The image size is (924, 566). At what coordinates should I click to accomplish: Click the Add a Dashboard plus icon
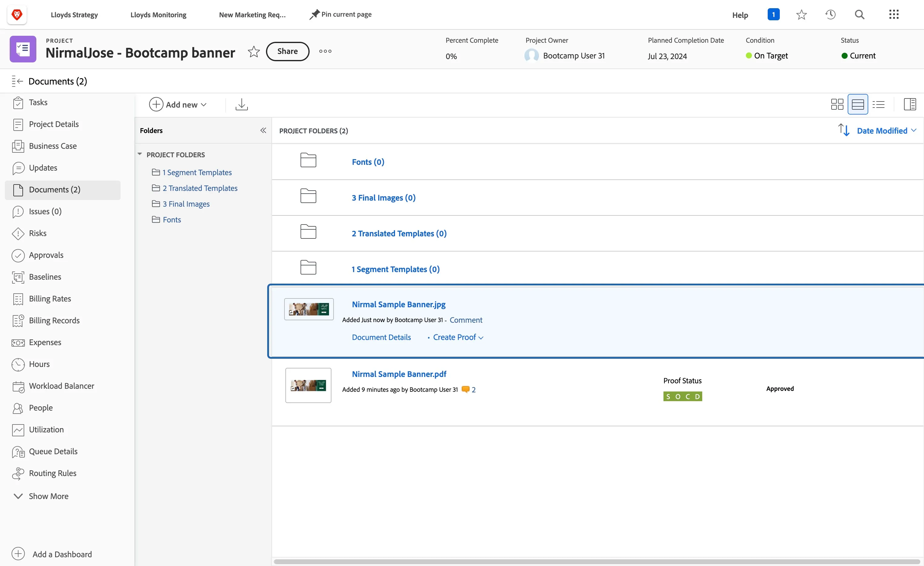(x=18, y=554)
